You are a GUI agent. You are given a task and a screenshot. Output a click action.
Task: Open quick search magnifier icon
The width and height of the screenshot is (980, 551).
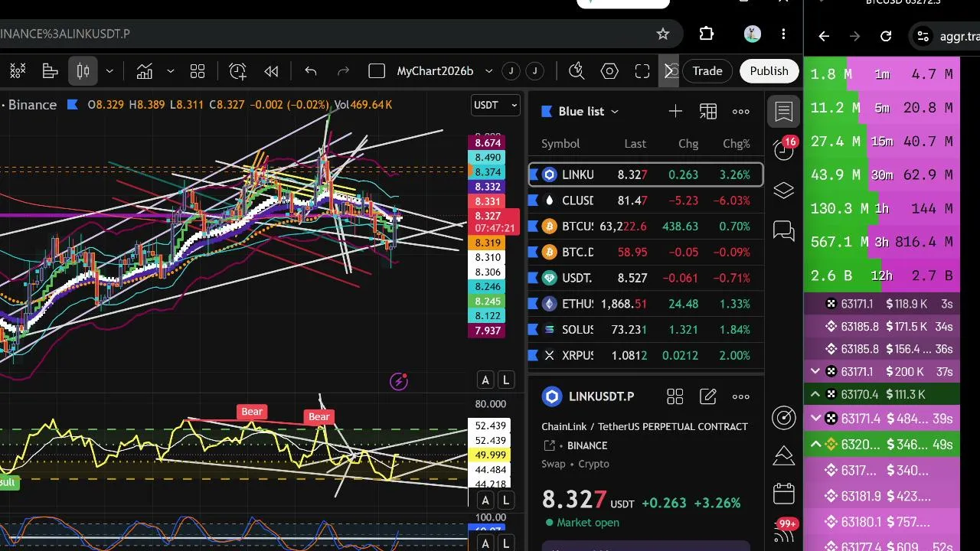tap(577, 71)
